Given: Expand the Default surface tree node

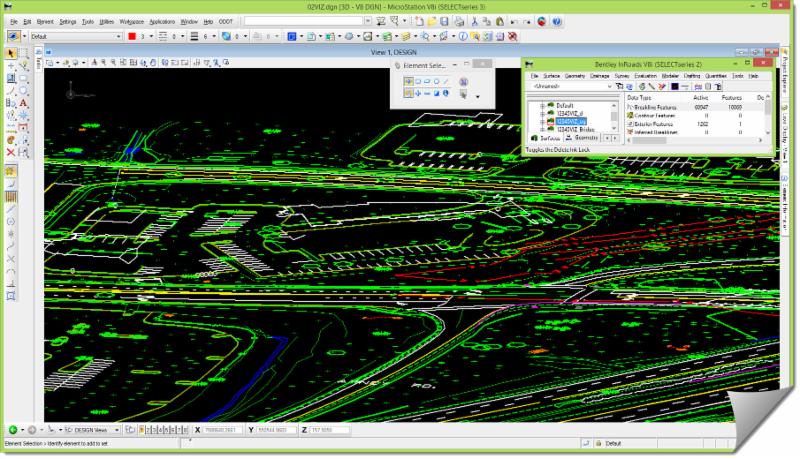Looking at the screenshot, I should [x=542, y=106].
